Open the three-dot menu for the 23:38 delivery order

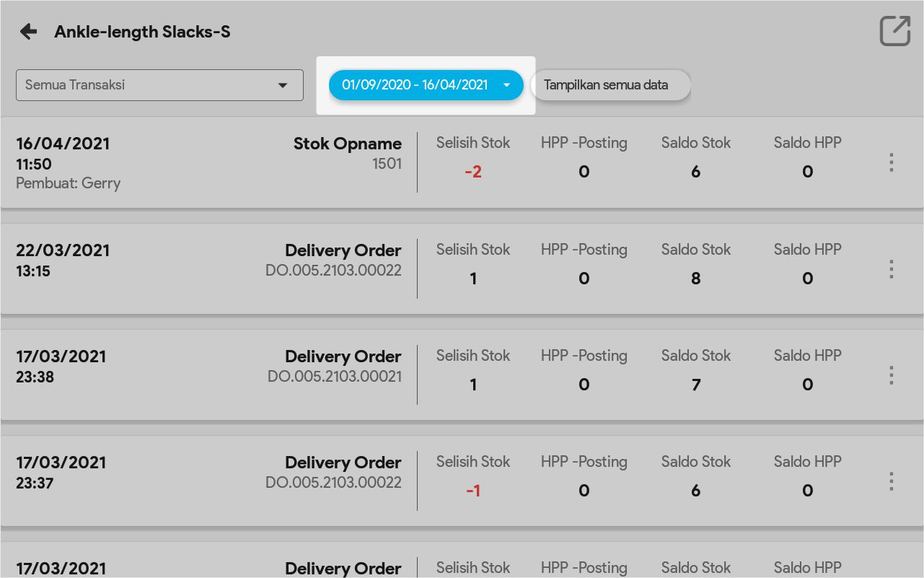[892, 375]
